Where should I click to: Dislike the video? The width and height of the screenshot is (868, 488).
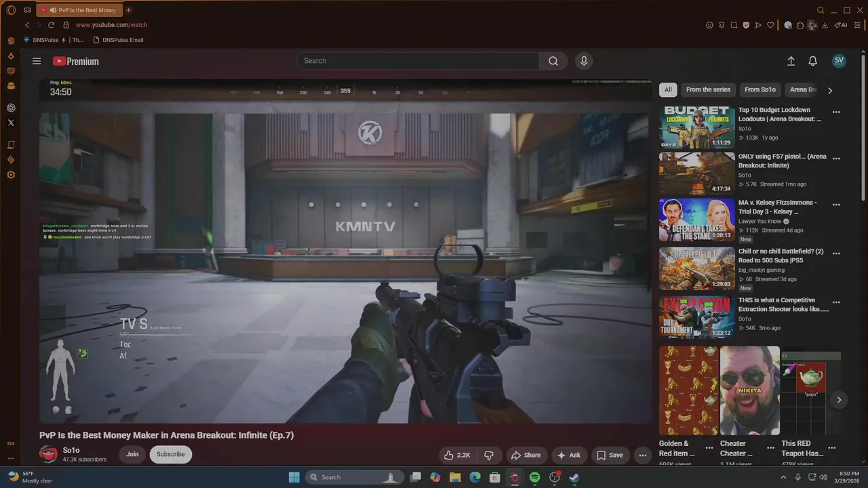[488, 455]
